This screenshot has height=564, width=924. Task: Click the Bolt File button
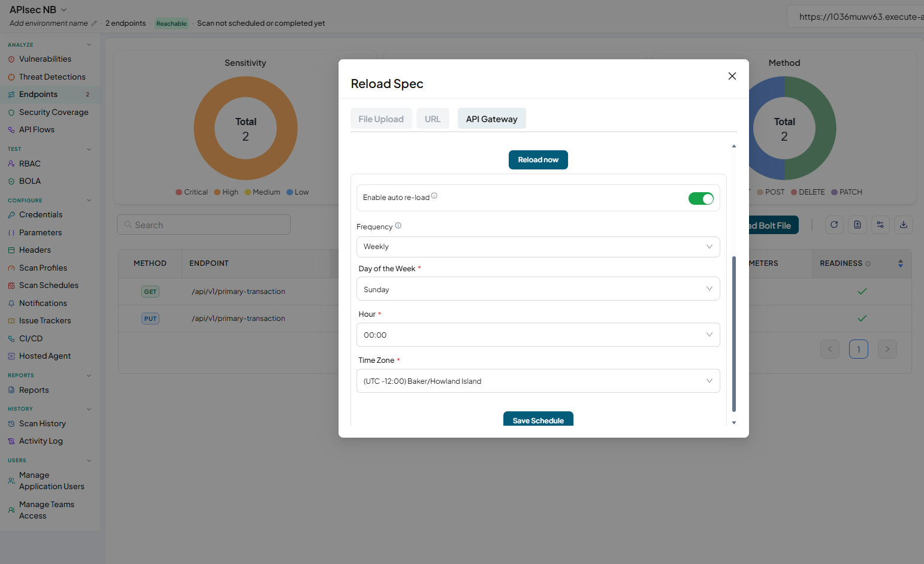(x=772, y=225)
